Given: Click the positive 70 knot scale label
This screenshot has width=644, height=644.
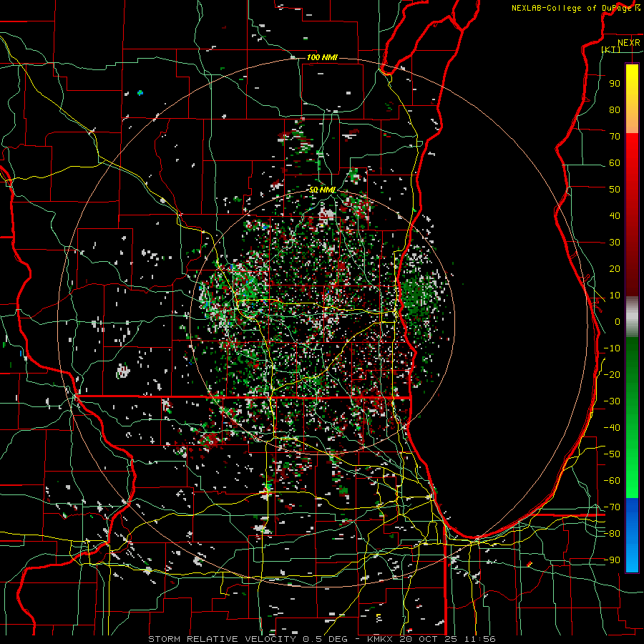Looking at the screenshot, I should click(x=615, y=137).
